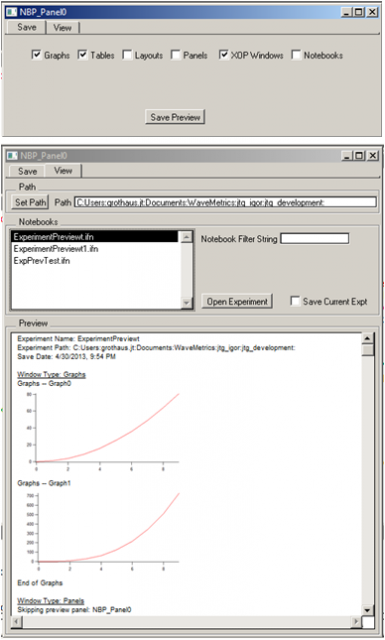Toggle the XOP Windows checkbox
Image resolution: width=385 pixels, height=640 pixels.
(223, 55)
